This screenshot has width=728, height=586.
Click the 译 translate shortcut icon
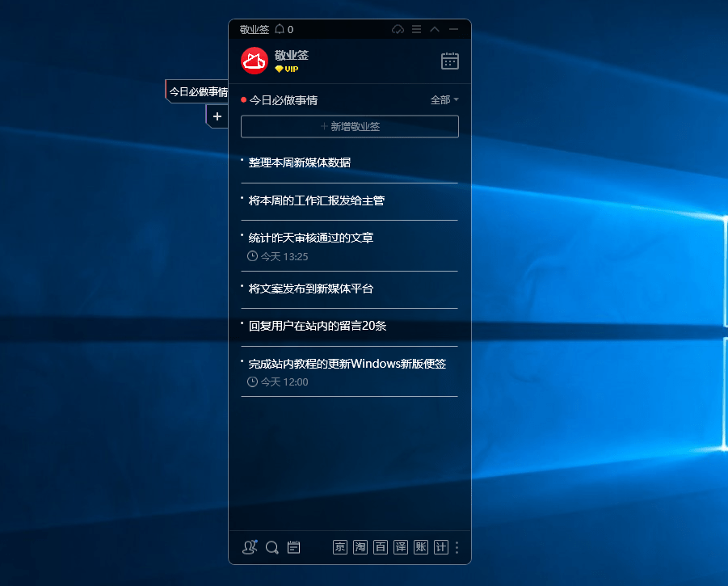click(401, 547)
